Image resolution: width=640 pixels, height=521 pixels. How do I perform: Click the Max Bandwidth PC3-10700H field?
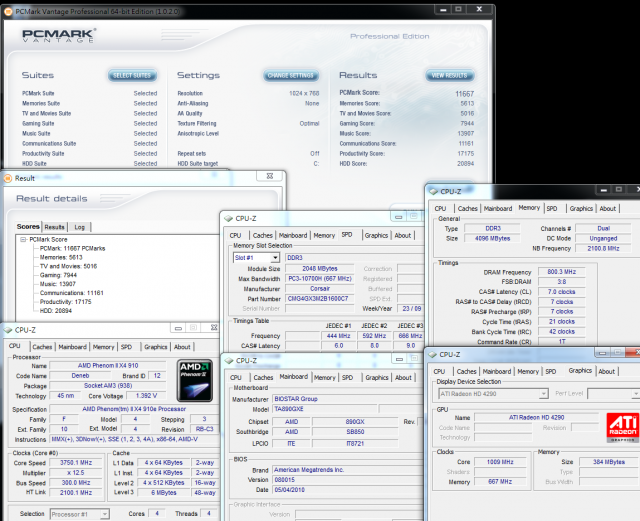point(320,278)
